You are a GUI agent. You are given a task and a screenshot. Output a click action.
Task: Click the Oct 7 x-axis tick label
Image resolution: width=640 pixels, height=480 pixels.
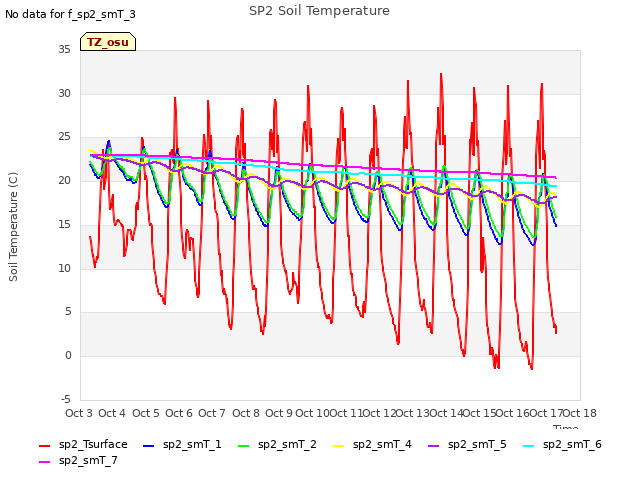(212, 413)
